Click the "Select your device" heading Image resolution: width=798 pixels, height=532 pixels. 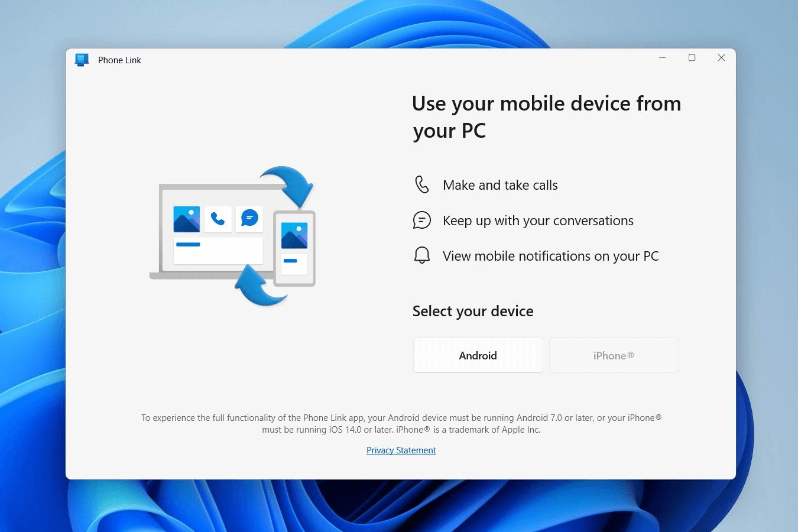pyautogui.click(x=473, y=311)
